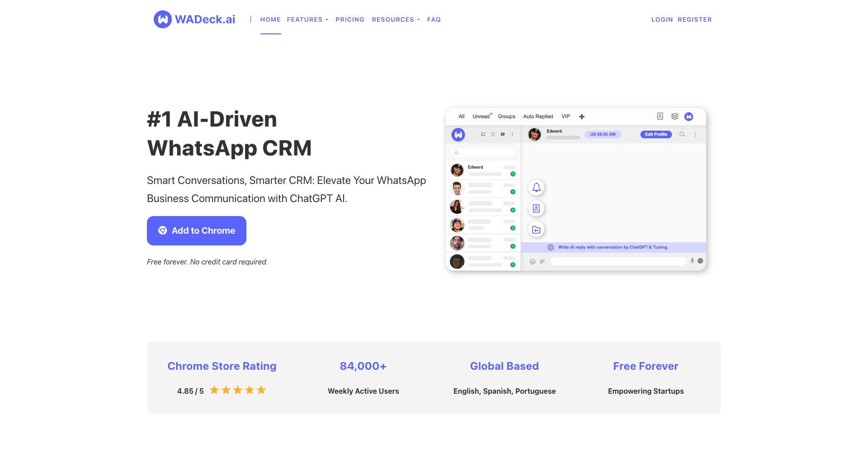Search the conversation with the magnifier near Edit Profile
Image resolution: width=868 pixels, height=457 pixels.
[682, 134]
